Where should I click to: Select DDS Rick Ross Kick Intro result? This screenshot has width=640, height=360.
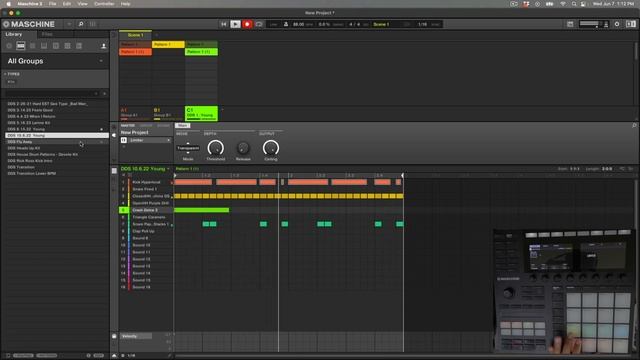(x=56, y=161)
